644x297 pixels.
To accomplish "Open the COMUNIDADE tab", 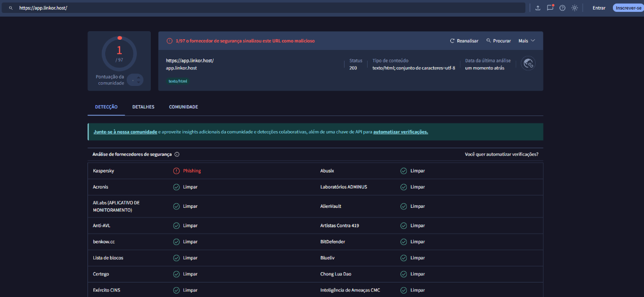I will click(184, 107).
